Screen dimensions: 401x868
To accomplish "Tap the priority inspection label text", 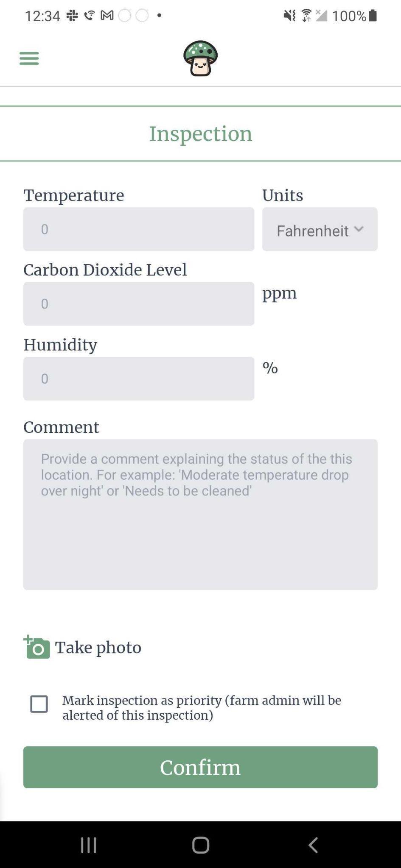I will (202, 707).
